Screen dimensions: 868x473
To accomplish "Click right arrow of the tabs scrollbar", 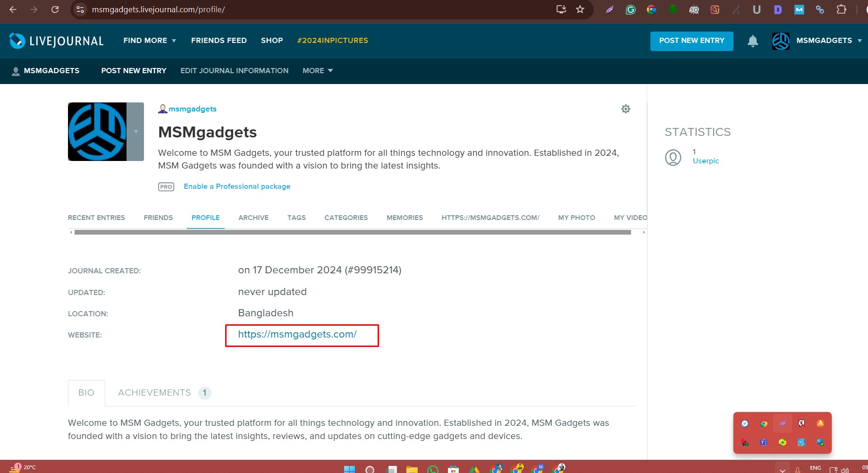I will [643, 232].
